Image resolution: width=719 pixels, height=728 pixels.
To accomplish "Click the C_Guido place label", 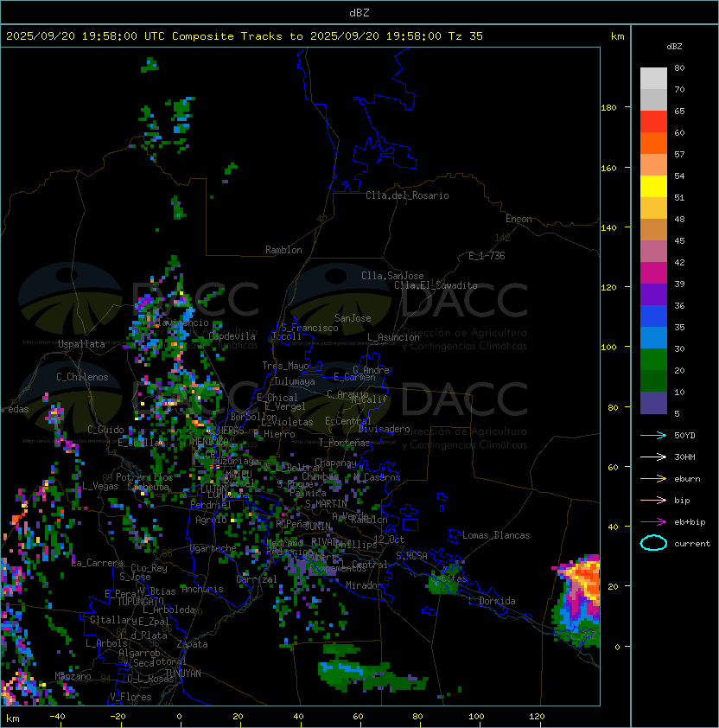I will point(105,430).
